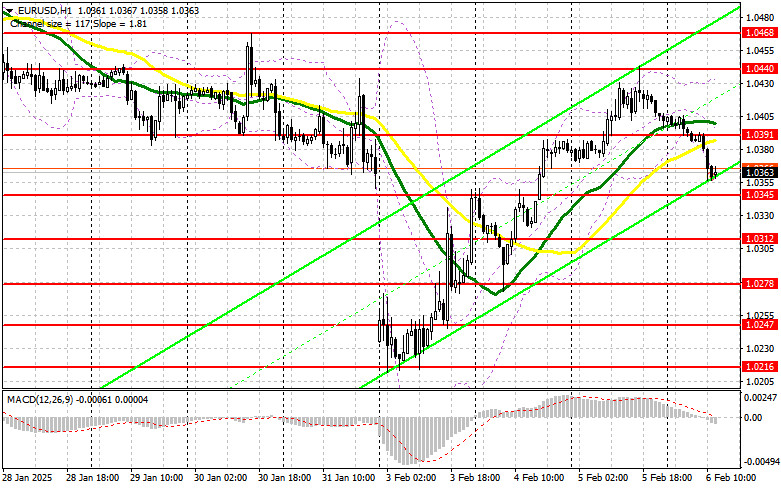
Task: Click the dropdown arrow before the EURUSD title
Action: pos(9,10)
